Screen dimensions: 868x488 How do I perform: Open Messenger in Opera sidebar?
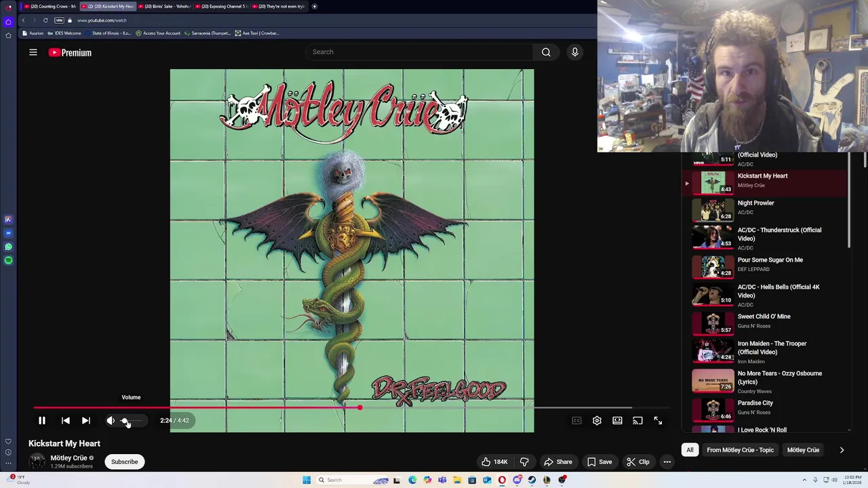[x=8, y=233]
